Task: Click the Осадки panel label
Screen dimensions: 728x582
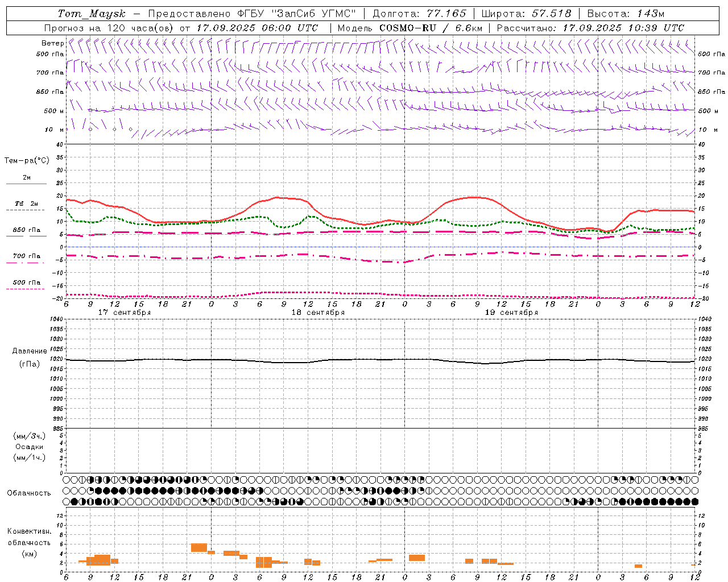Action: [x=30, y=447]
